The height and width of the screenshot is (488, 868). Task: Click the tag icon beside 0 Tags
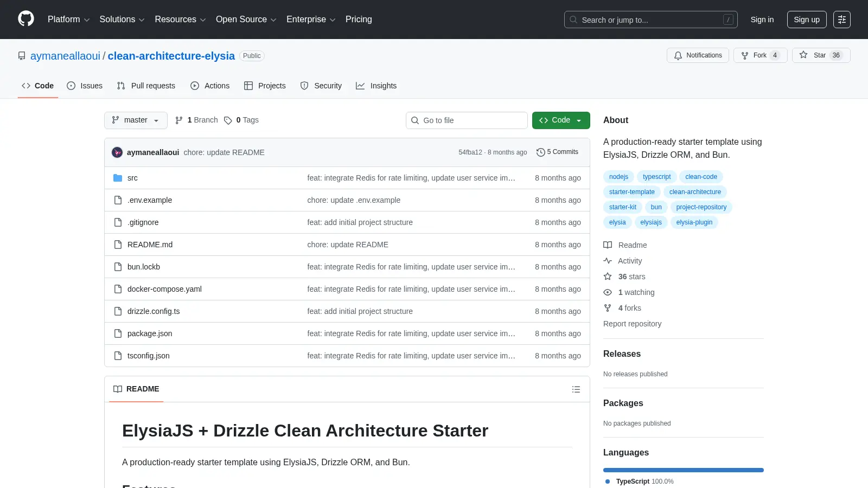point(228,120)
